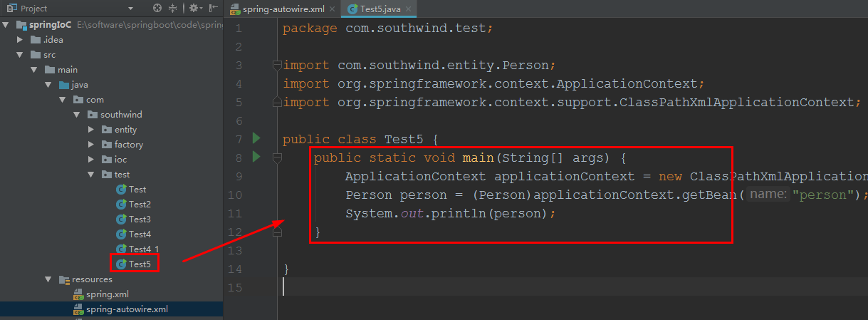The width and height of the screenshot is (868, 320).
Task: Click the scroll-from-source locate icon
Action: [x=157, y=9]
